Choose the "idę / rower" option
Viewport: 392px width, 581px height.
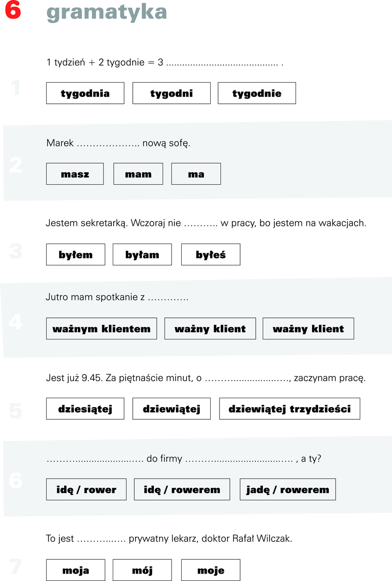86,489
